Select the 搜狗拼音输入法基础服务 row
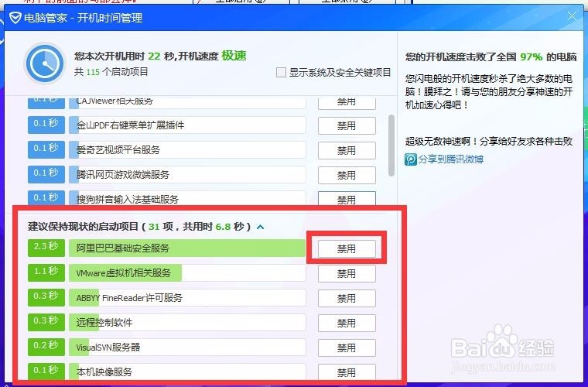Screen dimensions: 588x387 point(187,198)
